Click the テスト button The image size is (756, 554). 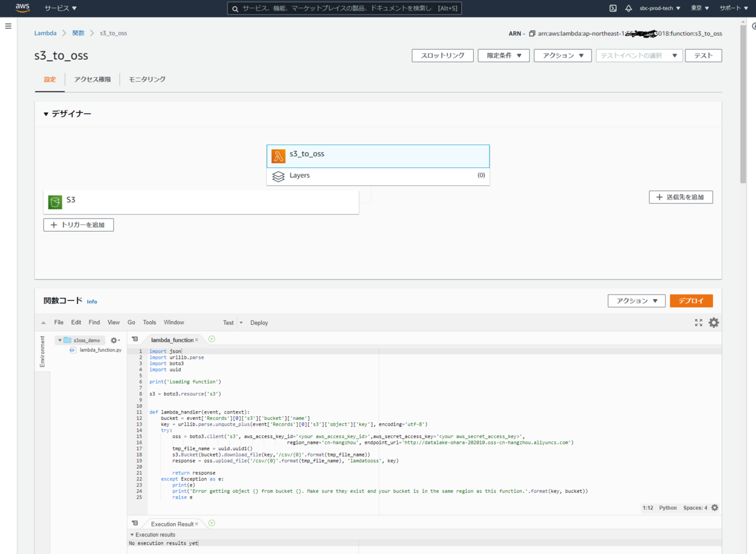pos(703,55)
